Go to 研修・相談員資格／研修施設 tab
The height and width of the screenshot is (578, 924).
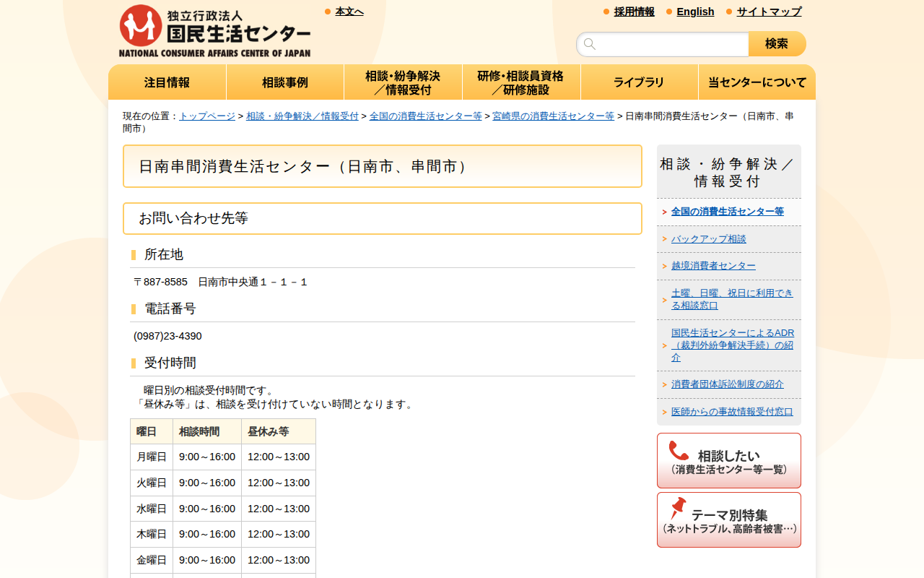point(520,82)
